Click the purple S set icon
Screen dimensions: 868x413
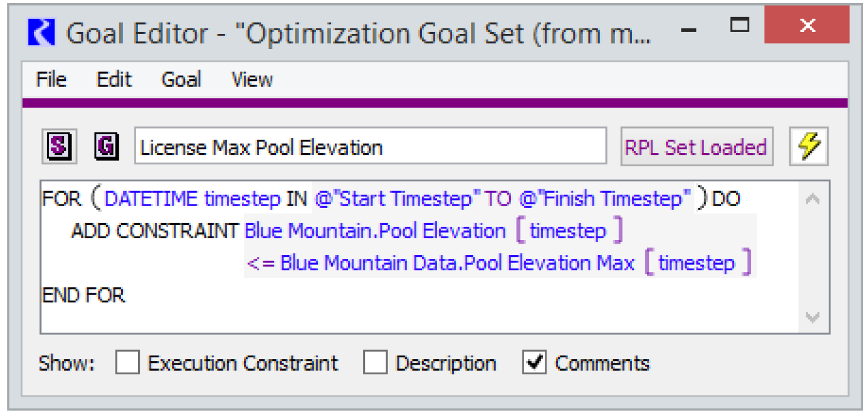coord(59,146)
